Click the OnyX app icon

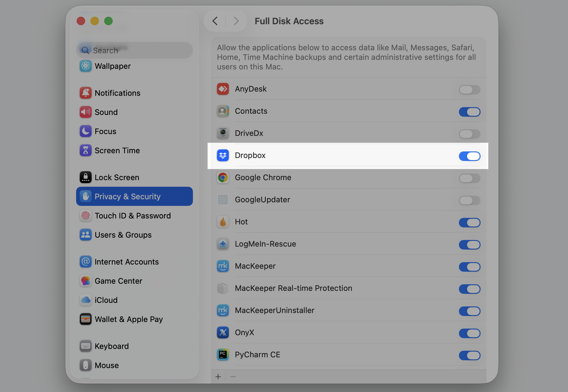click(223, 332)
